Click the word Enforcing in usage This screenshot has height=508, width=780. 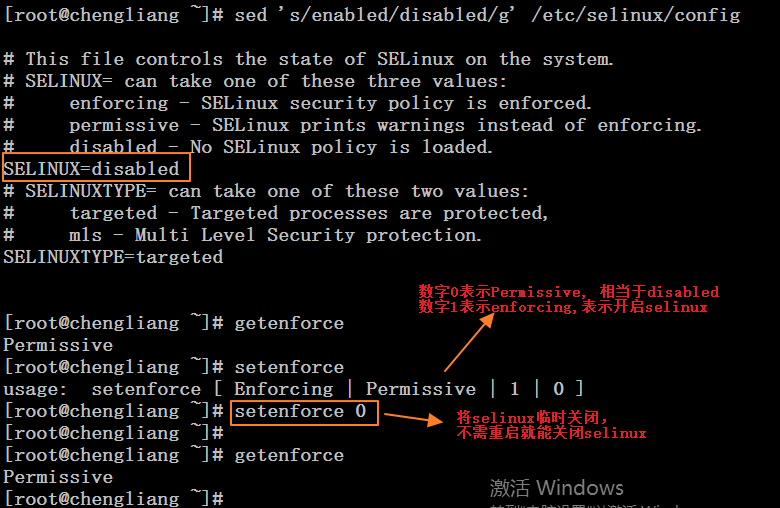tap(284, 389)
